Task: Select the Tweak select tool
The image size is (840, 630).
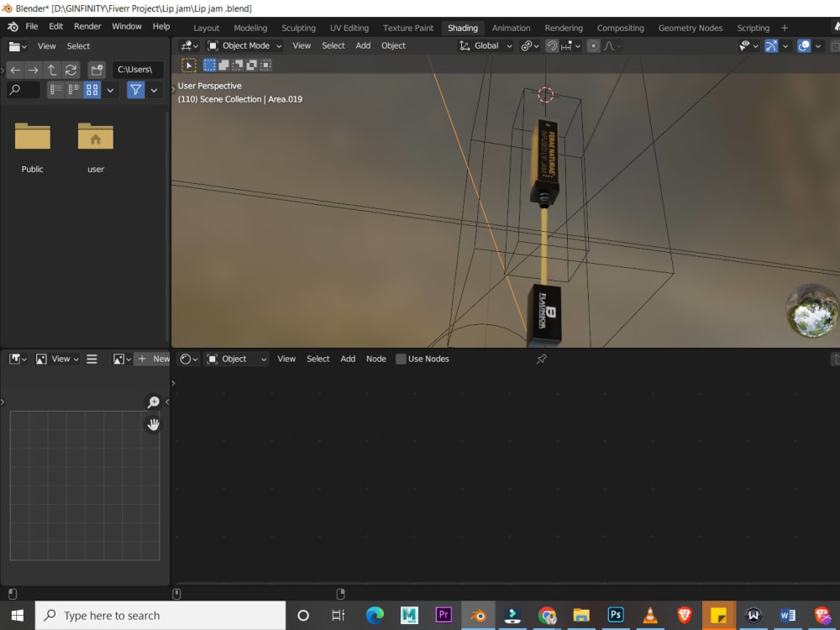Action: [189, 66]
